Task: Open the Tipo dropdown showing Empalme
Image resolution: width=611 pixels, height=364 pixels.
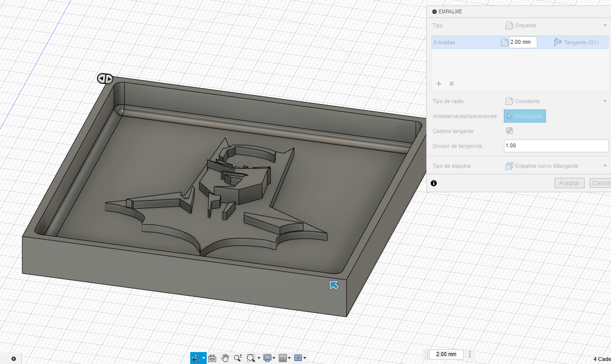Action: tap(556, 25)
